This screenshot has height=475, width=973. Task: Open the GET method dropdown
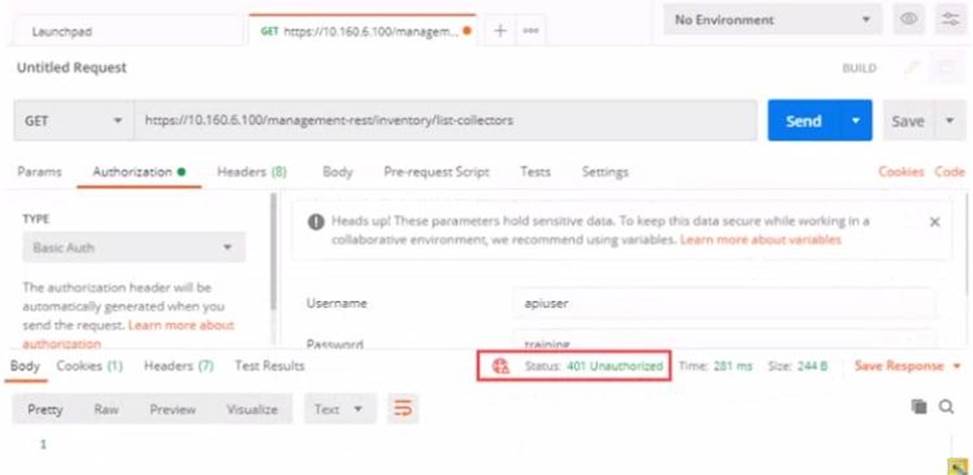pyautogui.click(x=73, y=120)
